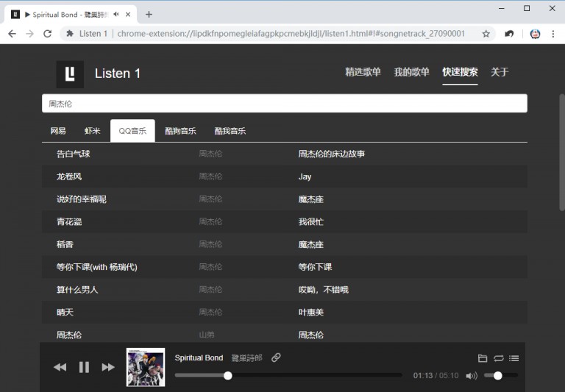Close the Spiritual Bond browser tab
The image size is (565, 392).
(x=128, y=15)
